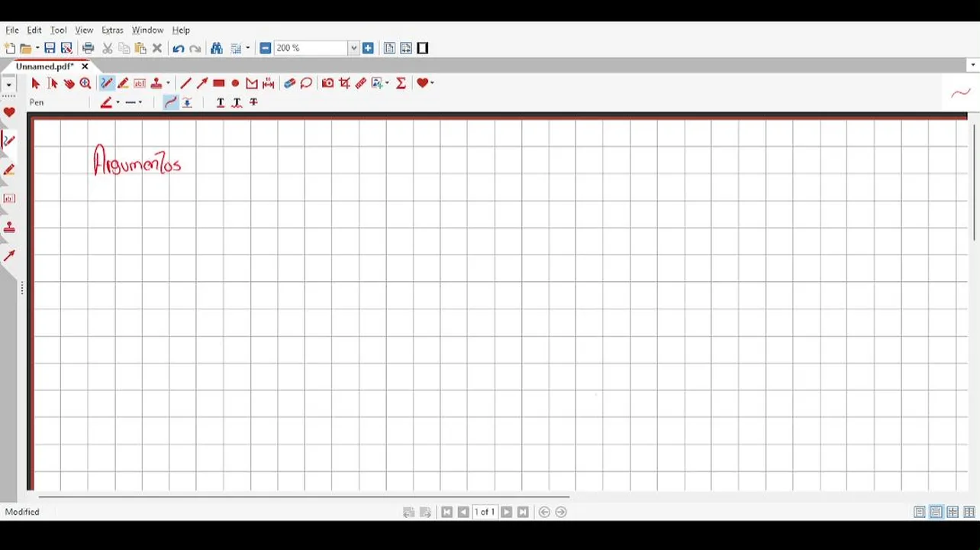980x550 pixels.
Task: Activate the Pan hand tool
Action: coord(69,83)
